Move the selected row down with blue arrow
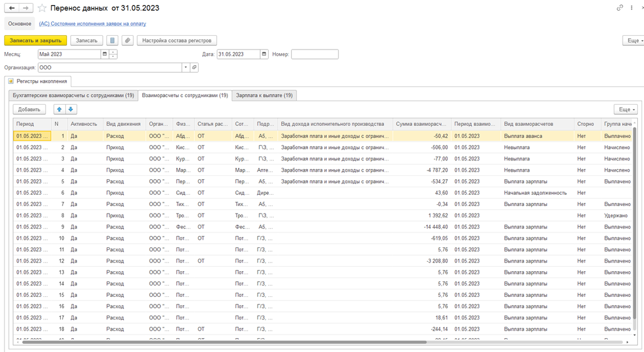 [71, 109]
